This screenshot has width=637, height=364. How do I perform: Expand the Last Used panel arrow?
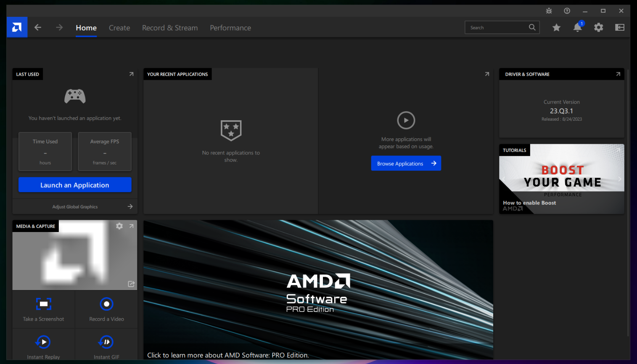click(131, 74)
